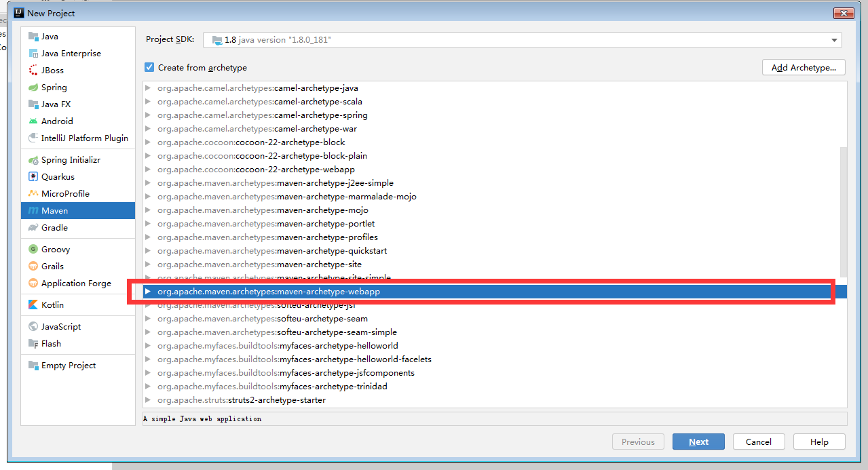The height and width of the screenshot is (470, 868).
Task: Select the Java folder icon in sidebar
Action: (33, 37)
